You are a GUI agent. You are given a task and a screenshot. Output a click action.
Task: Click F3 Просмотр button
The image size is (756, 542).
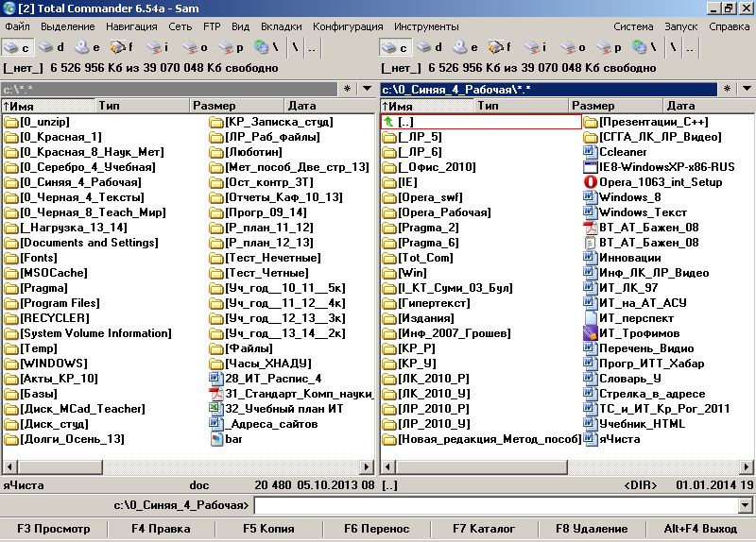pyautogui.click(x=54, y=529)
